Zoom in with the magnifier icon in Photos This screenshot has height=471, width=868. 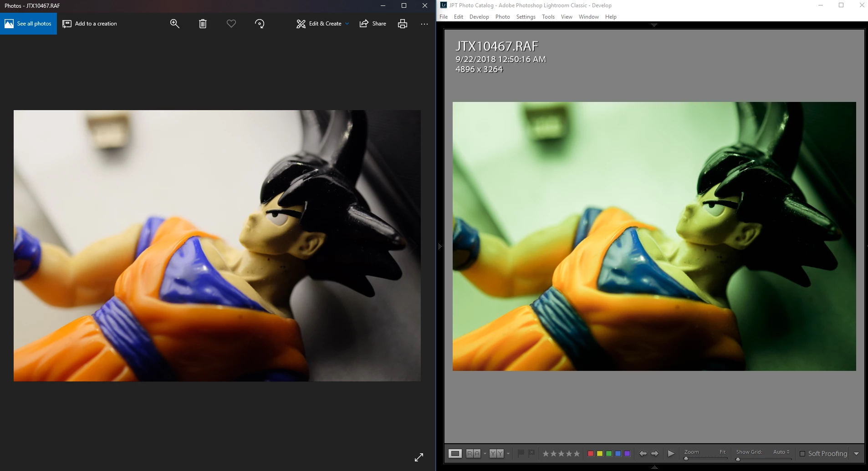pos(174,24)
